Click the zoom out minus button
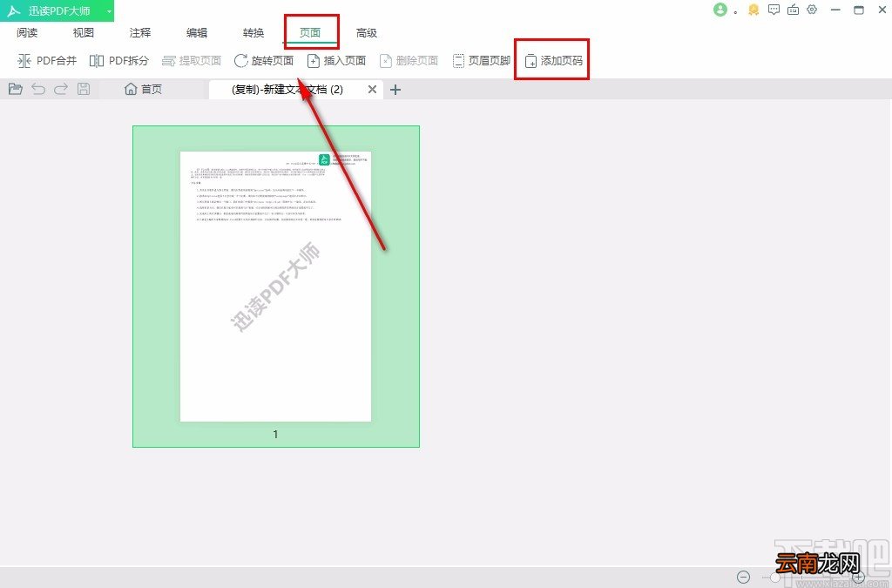This screenshot has width=892, height=588. pyautogui.click(x=744, y=578)
